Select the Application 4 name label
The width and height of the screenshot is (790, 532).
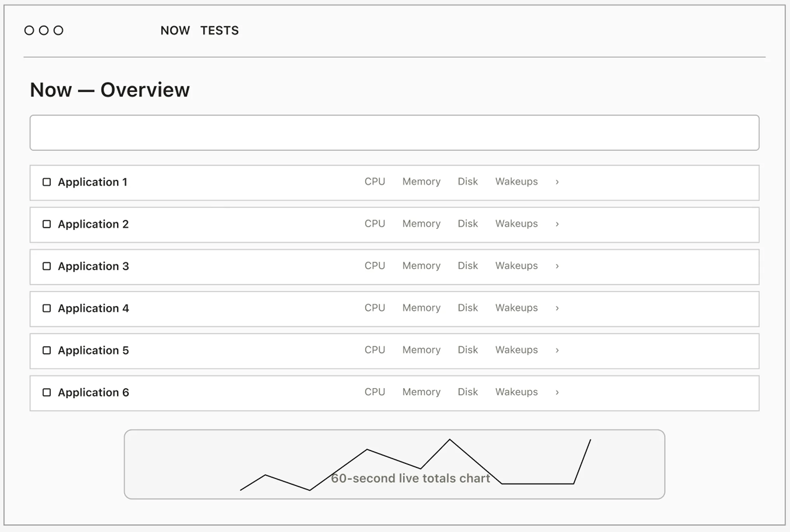(93, 308)
